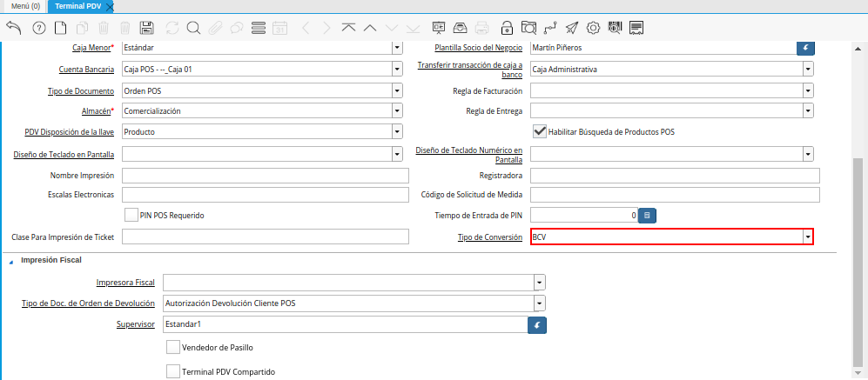Jump to the first record icon
Screen dimensions: 868x380
coord(348,28)
